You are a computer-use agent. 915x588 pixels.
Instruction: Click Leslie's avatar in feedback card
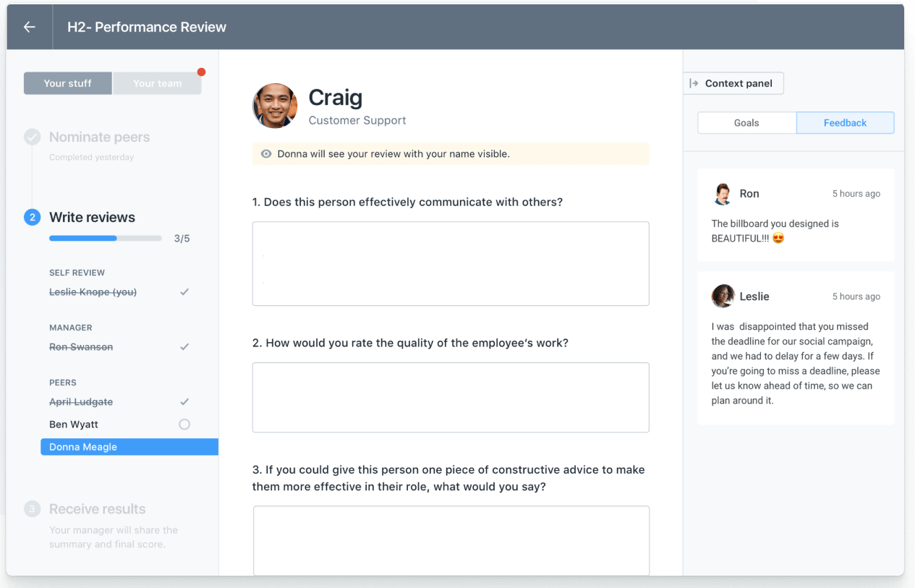723,296
